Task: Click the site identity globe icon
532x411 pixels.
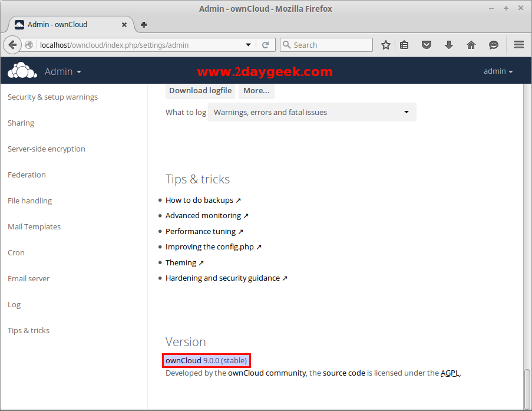Action: (x=29, y=45)
